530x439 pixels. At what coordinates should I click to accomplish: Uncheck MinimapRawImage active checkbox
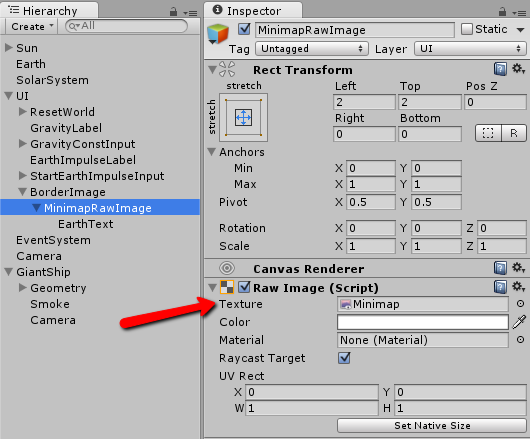tap(244, 29)
